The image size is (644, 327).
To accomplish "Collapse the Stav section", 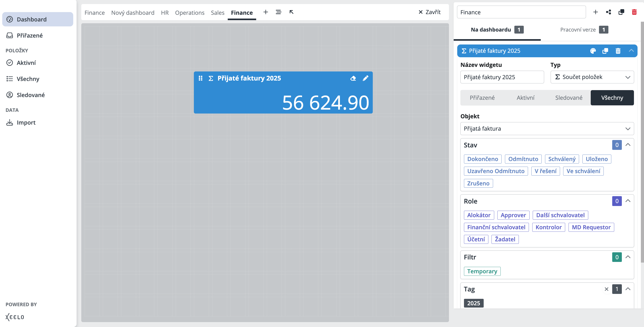I will coord(628,145).
